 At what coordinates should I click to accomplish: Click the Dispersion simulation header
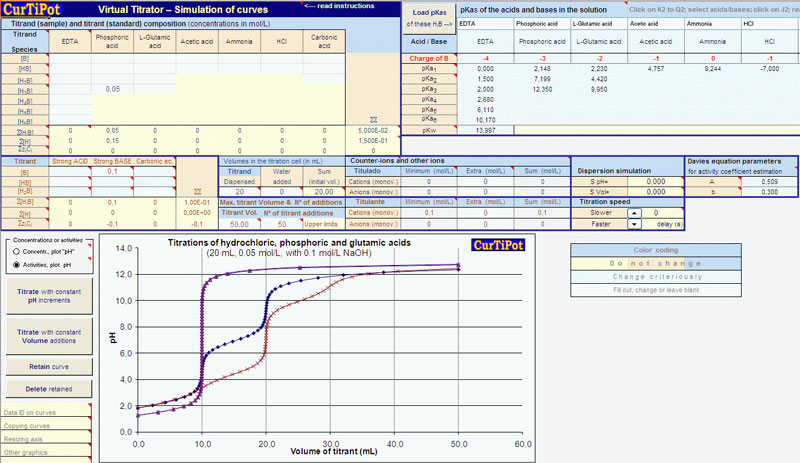point(614,171)
